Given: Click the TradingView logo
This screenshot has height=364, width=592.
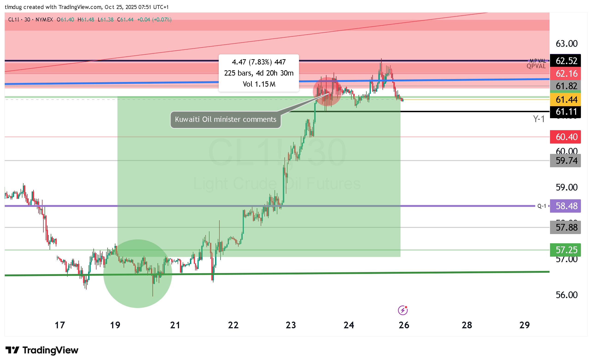Looking at the screenshot, I should coord(42,350).
